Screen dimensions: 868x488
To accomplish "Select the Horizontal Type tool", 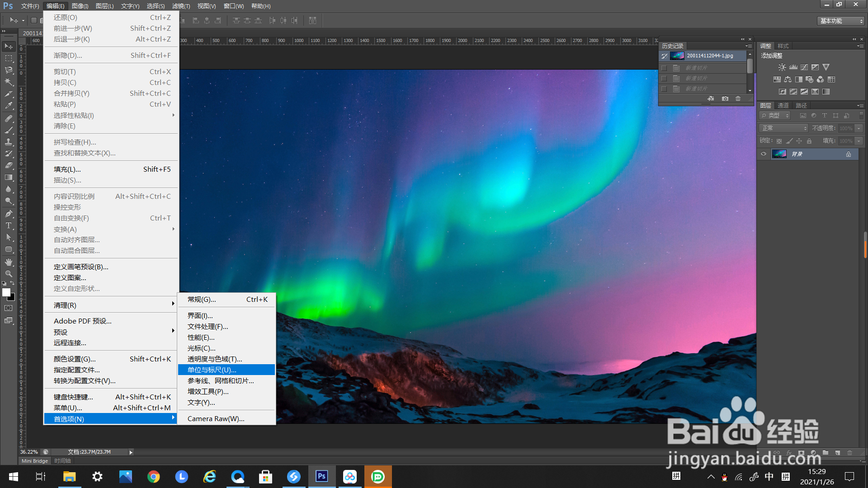I will [x=9, y=225].
